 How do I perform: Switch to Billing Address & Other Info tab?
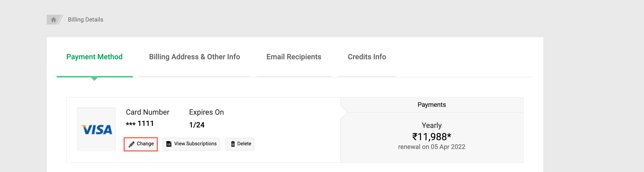coord(194,57)
